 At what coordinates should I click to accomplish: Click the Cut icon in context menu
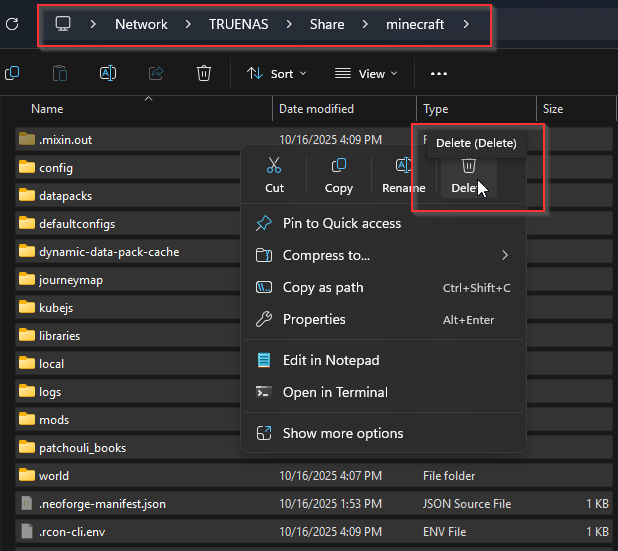tap(274, 166)
